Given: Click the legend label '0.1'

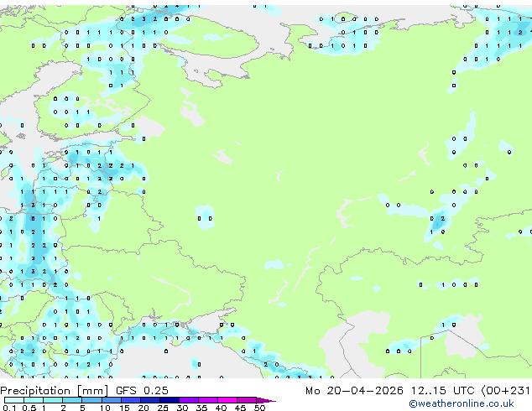Looking at the screenshot, I should 9,408.
